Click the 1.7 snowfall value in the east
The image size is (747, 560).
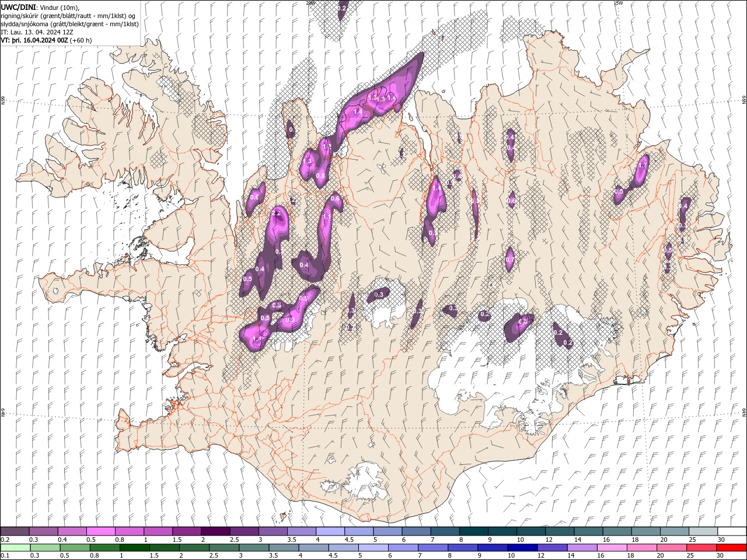643,166
